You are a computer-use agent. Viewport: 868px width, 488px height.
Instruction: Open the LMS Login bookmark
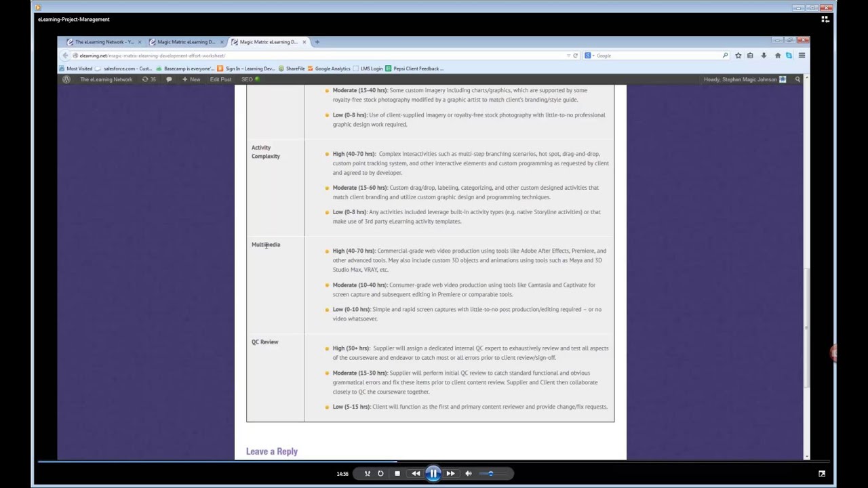(368, 68)
